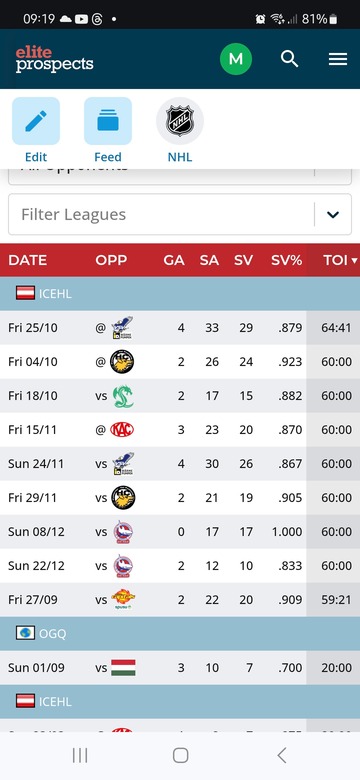Tap Android back navigation button
This screenshot has height=780, width=360.
[281, 755]
